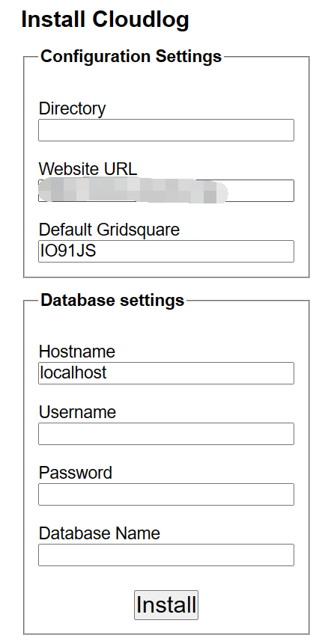Screen dimensions: 334x644
Task: Click the Hostname input box
Action: (166, 373)
